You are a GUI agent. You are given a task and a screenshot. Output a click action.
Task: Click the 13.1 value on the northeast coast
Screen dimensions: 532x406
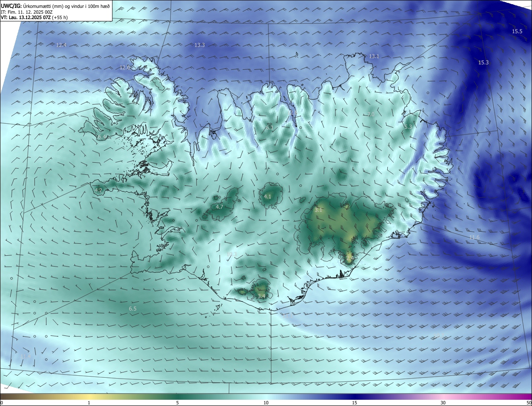(374, 56)
